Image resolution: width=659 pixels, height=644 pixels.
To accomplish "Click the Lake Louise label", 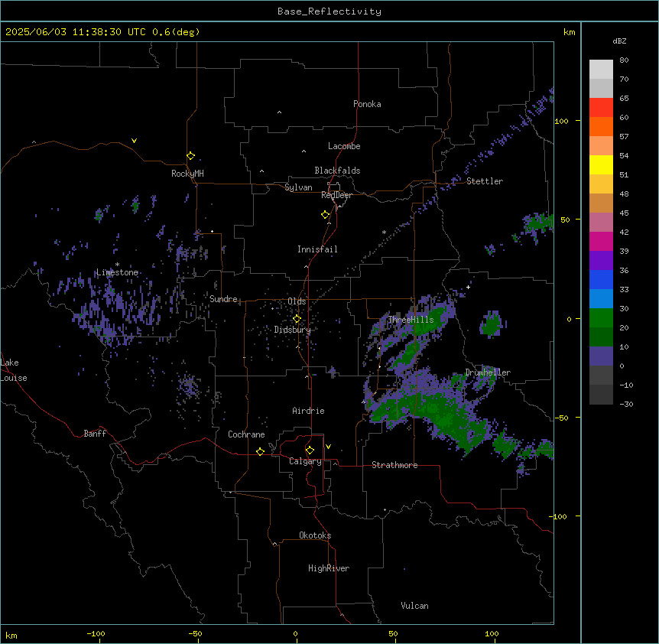I will [12, 370].
